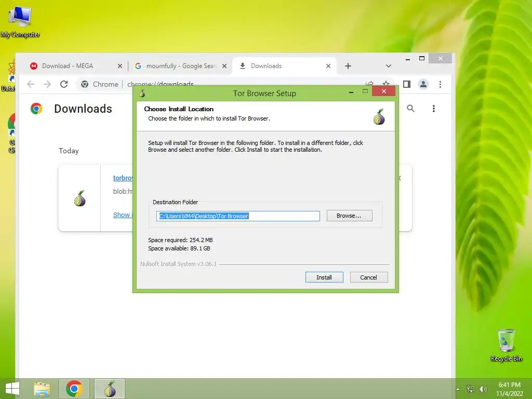532x399 pixels.
Task: Open a new Chrome tab
Action: pos(348,66)
